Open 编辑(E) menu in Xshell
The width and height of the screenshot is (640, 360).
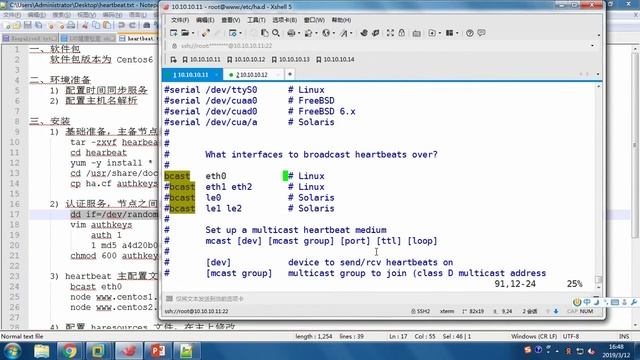(x=205, y=20)
